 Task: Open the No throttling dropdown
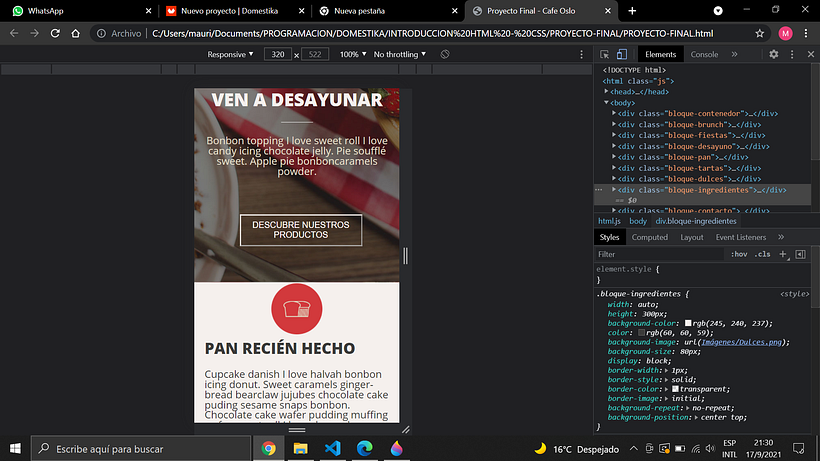point(400,54)
